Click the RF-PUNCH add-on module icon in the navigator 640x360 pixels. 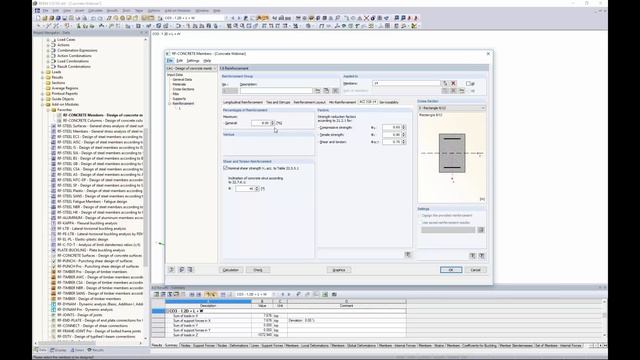tap(53, 261)
